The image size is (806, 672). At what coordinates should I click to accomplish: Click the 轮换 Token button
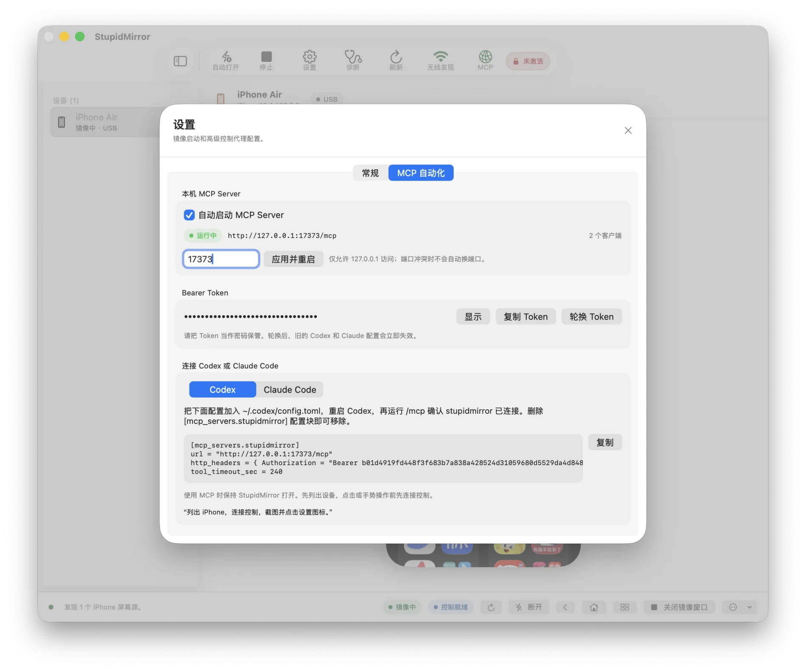[x=591, y=317]
